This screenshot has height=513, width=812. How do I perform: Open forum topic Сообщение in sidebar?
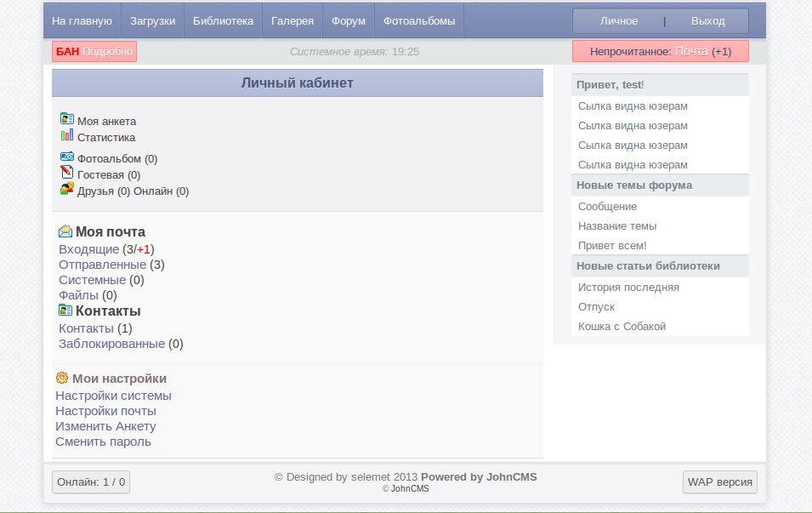[607, 207]
